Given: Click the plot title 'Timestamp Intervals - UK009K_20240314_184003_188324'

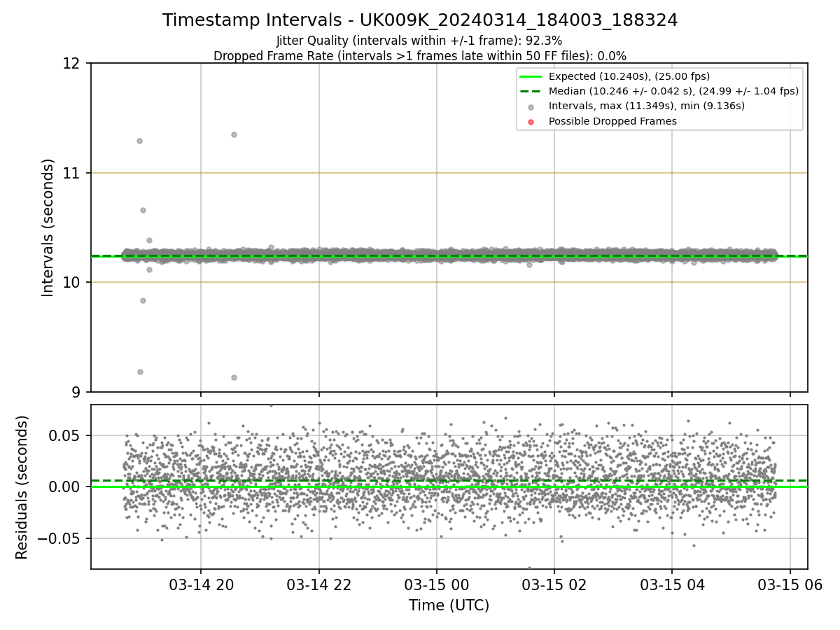Looking at the screenshot, I should click(420, 20).
